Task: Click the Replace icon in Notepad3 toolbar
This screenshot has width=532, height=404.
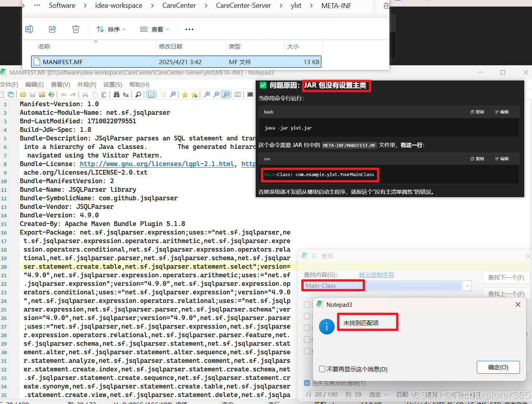Action: coord(126,94)
